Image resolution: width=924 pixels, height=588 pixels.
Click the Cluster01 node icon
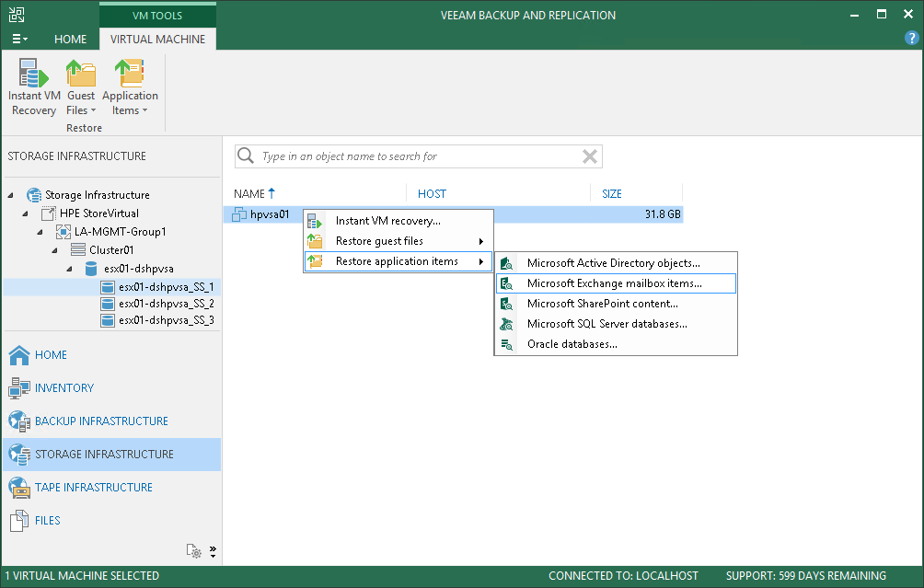point(78,249)
